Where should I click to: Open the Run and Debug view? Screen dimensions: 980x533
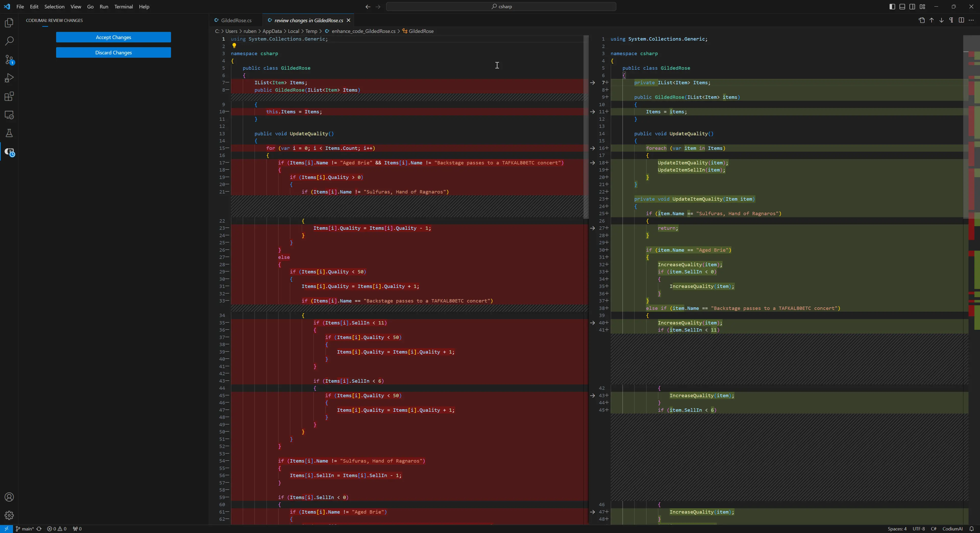click(9, 78)
